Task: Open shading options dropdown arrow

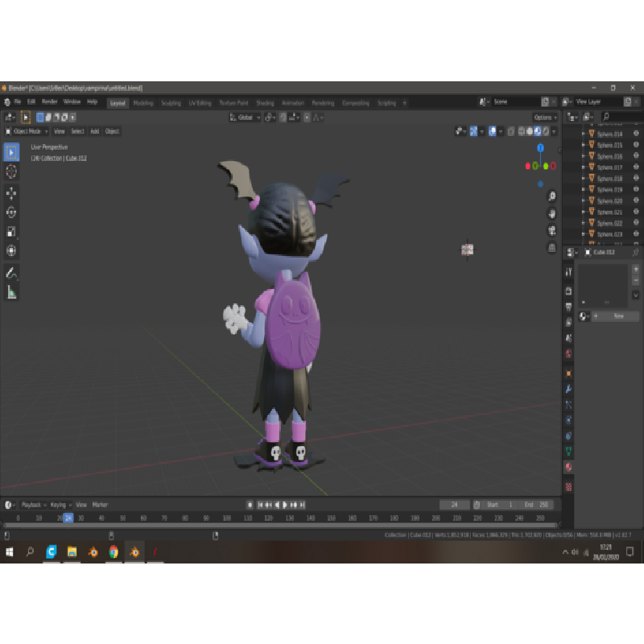Action: point(554,131)
